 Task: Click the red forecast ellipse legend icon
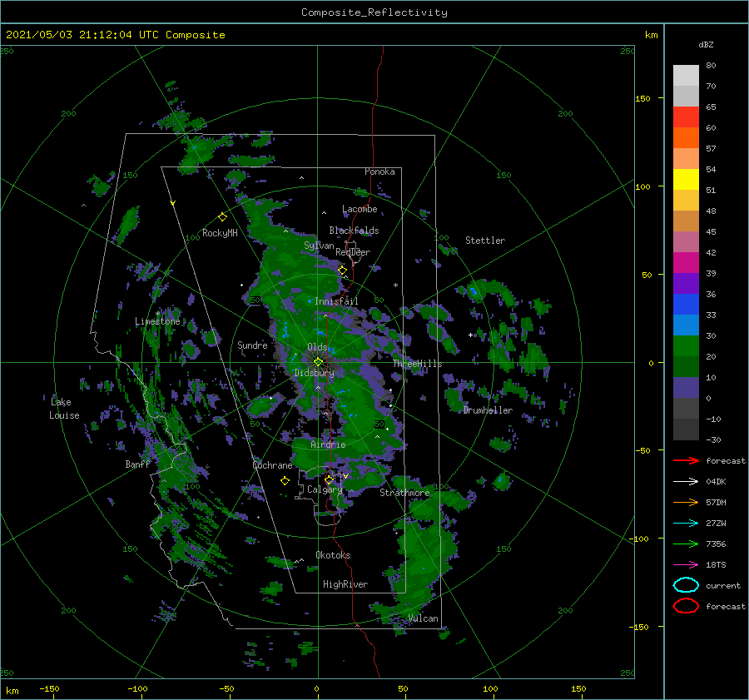coord(686,606)
